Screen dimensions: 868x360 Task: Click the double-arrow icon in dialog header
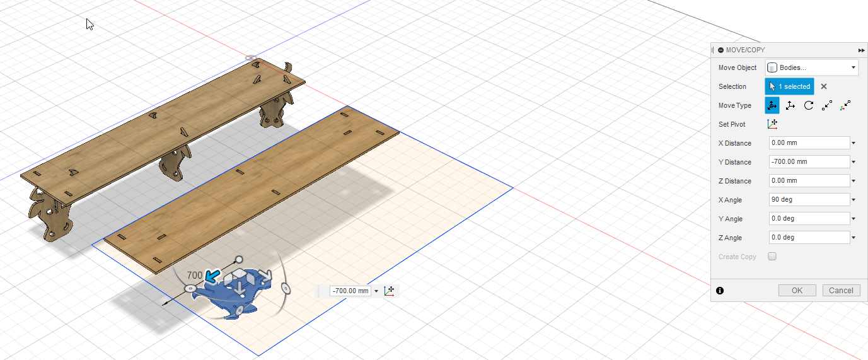tap(861, 50)
